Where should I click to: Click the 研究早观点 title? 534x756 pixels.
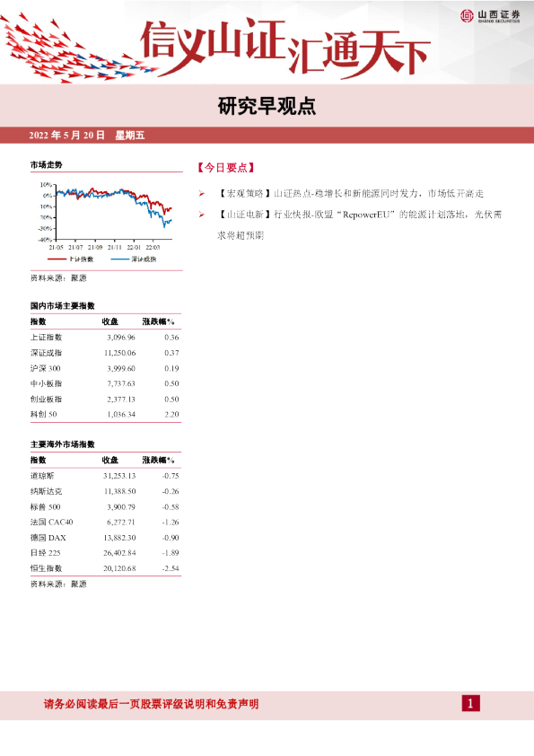[x=267, y=106]
